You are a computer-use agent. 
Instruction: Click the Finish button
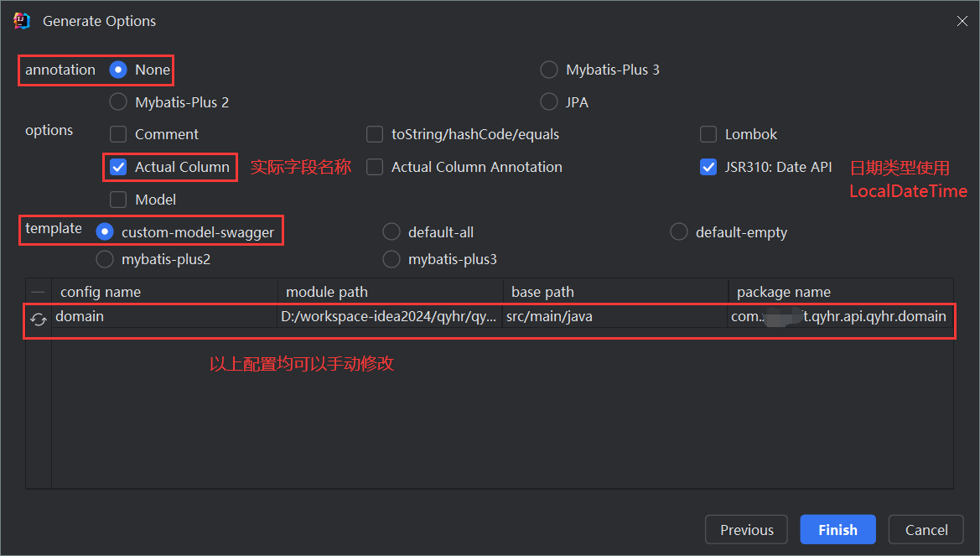pyautogui.click(x=837, y=530)
